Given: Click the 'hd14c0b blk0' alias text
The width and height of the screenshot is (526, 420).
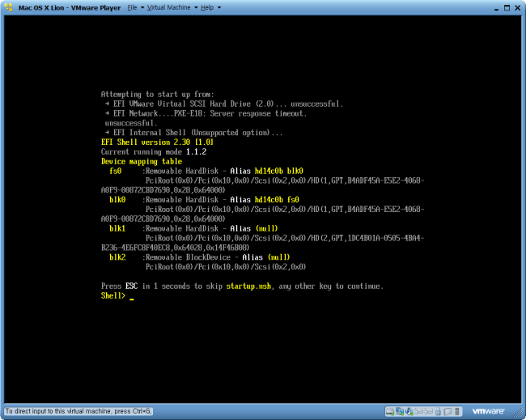Looking at the screenshot, I should pyautogui.click(x=278, y=171).
